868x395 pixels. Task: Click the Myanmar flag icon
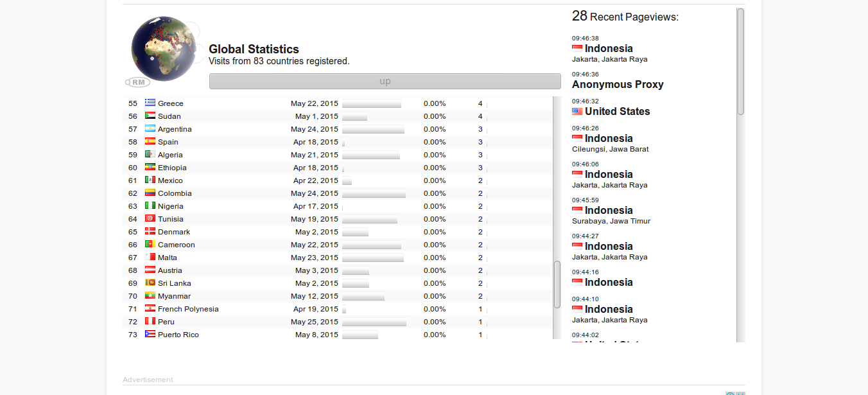point(150,295)
